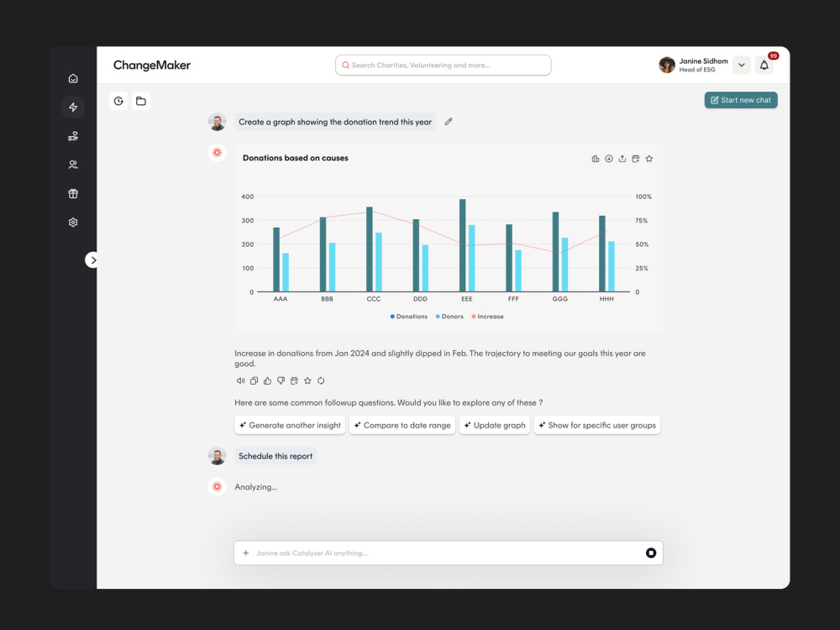Click the Donations based on causes title

tap(296, 158)
